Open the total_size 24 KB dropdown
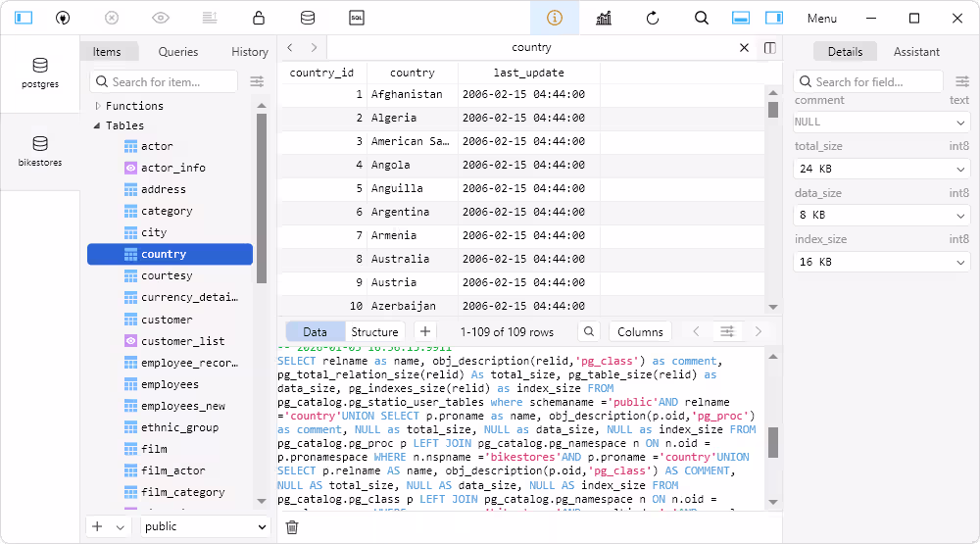This screenshot has width=980, height=544. (x=881, y=169)
